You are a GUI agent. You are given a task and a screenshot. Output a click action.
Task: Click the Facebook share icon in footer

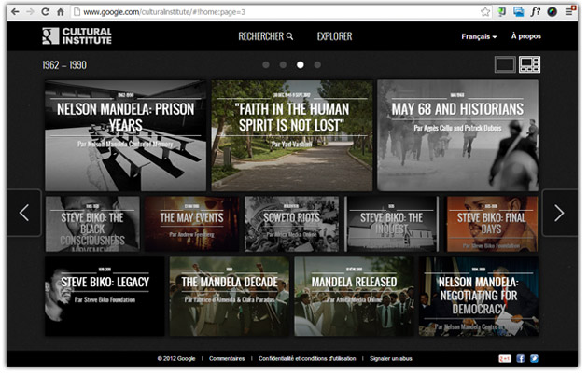pos(520,358)
